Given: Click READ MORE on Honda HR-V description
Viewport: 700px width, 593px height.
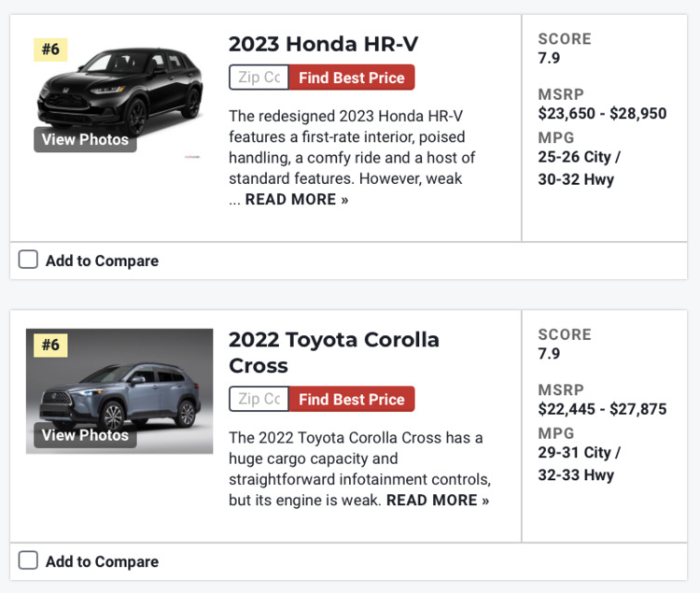Looking at the screenshot, I should pyautogui.click(x=297, y=199).
